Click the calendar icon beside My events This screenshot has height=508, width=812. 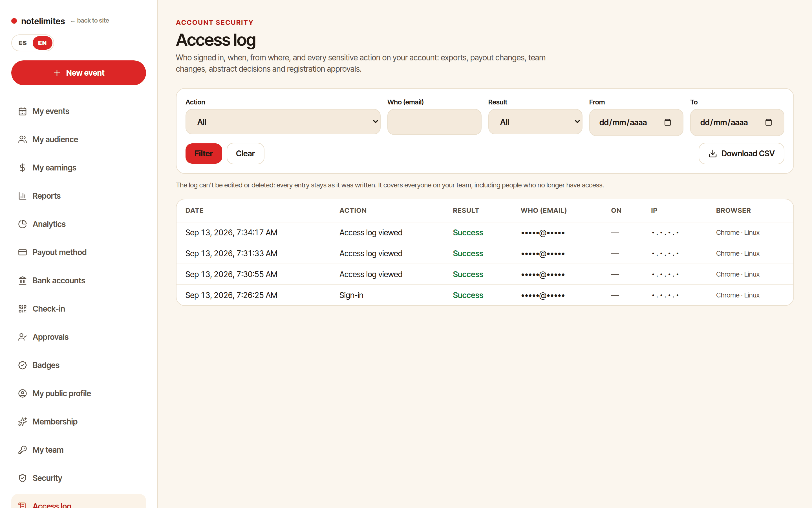23,111
